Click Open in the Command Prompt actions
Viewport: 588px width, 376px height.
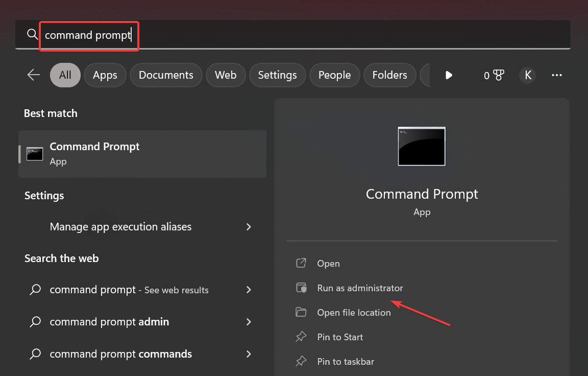328,264
